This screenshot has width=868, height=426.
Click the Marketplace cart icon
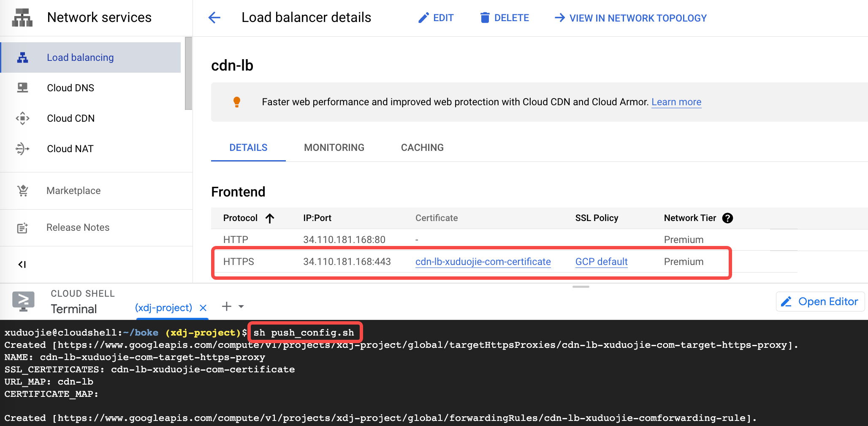pyautogui.click(x=22, y=191)
